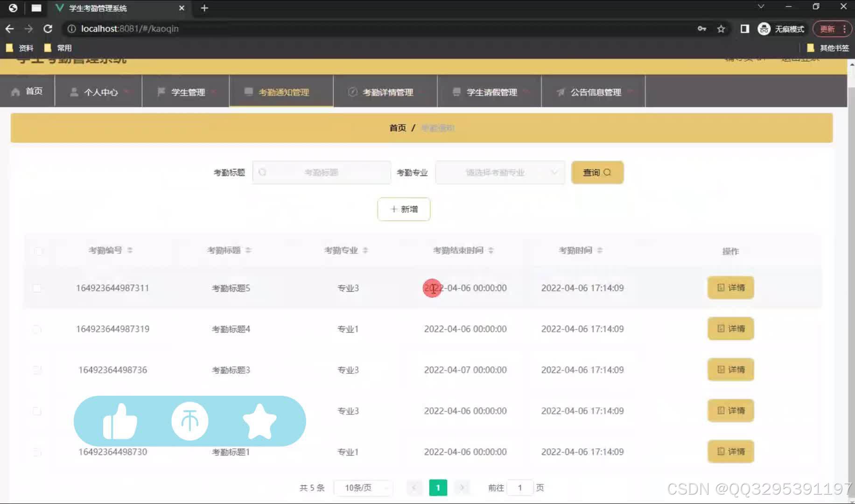The image size is (855, 504).
Task: Open the 常用 bookmark folder
Action: tap(58, 48)
